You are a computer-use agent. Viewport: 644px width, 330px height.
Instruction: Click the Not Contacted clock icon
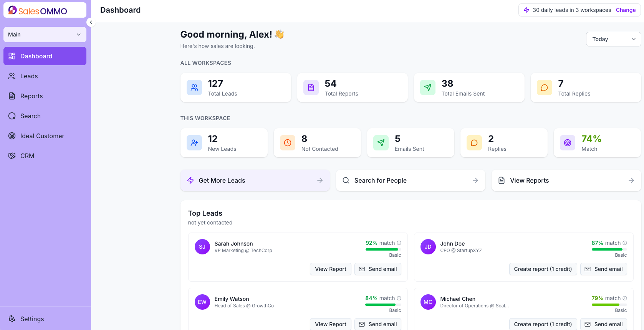(288, 143)
